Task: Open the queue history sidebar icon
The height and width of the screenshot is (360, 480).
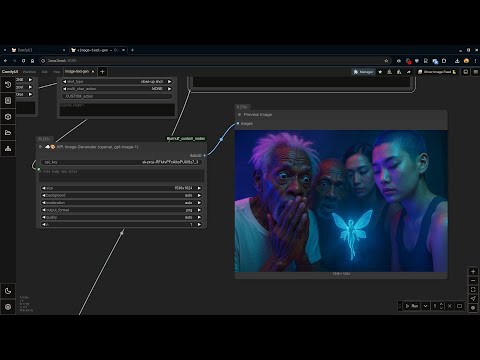Action: pos(8,85)
